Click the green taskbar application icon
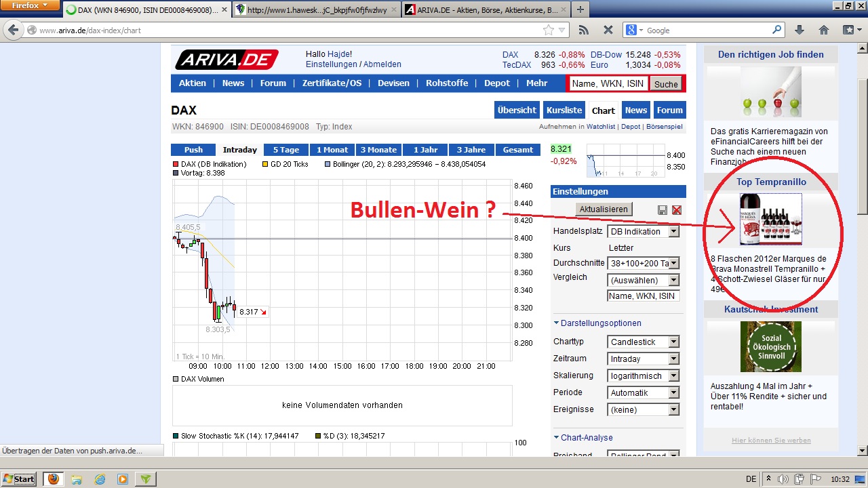The width and height of the screenshot is (868, 488). coord(146,479)
